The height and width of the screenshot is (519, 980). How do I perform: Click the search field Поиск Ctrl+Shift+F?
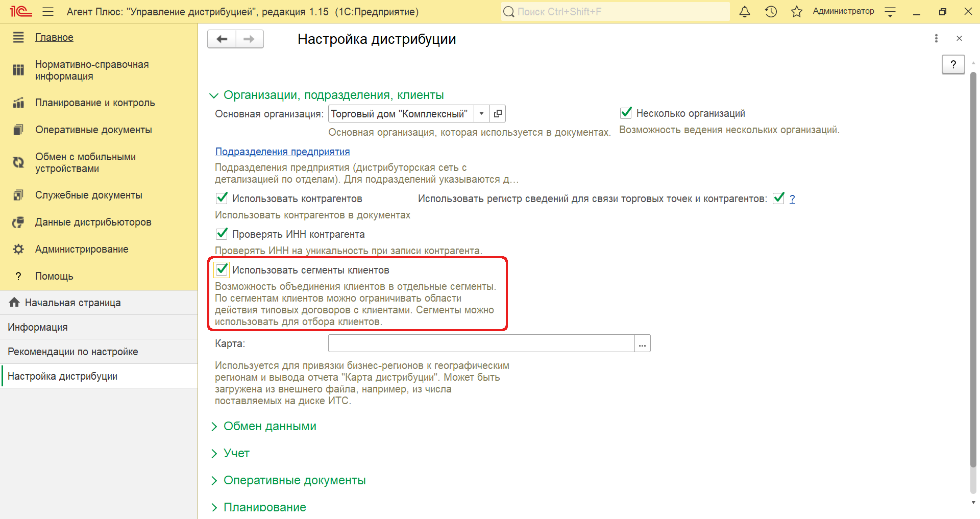[615, 11]
